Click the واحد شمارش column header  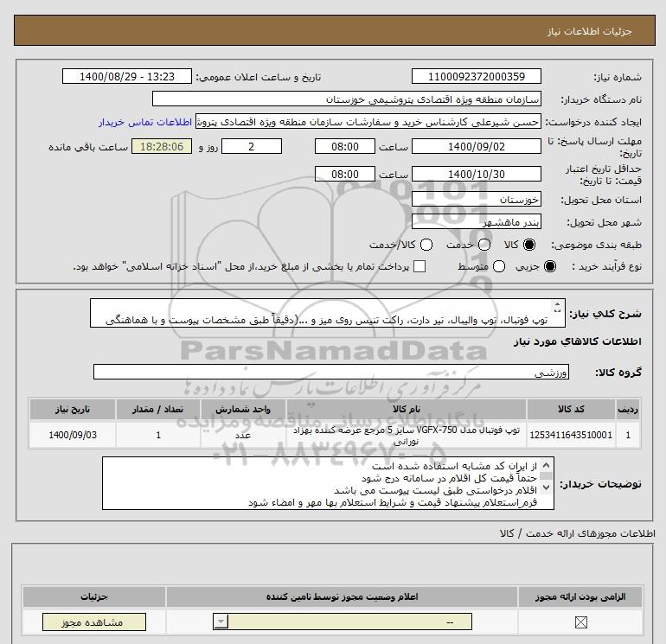[243, 409]
